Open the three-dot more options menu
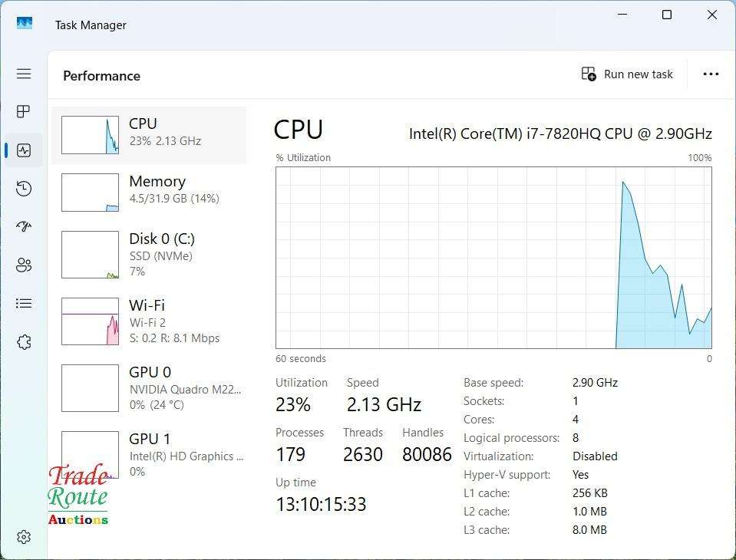 click(711, 74)
